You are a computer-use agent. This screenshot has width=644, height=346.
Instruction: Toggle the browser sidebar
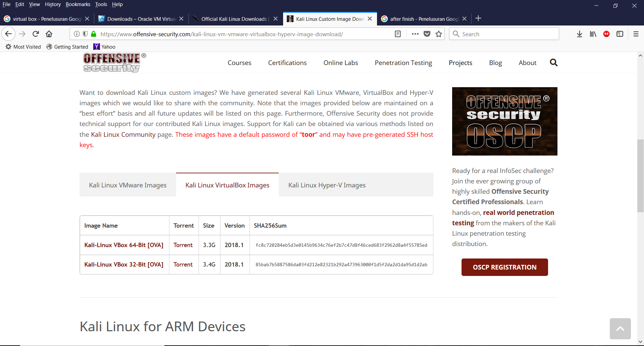[620, 34]
